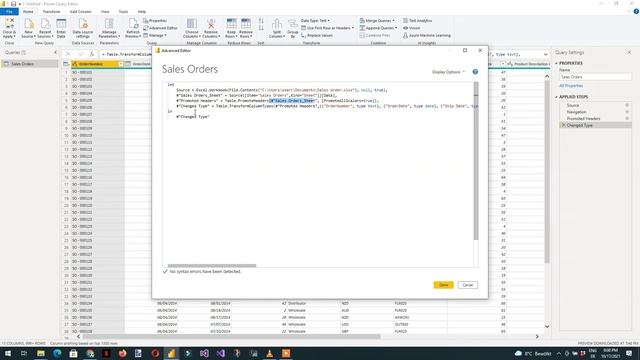Open Microsoft Edge from the taskbar
Viewport: 640px width, 360px height.
(x=57, y=353)
